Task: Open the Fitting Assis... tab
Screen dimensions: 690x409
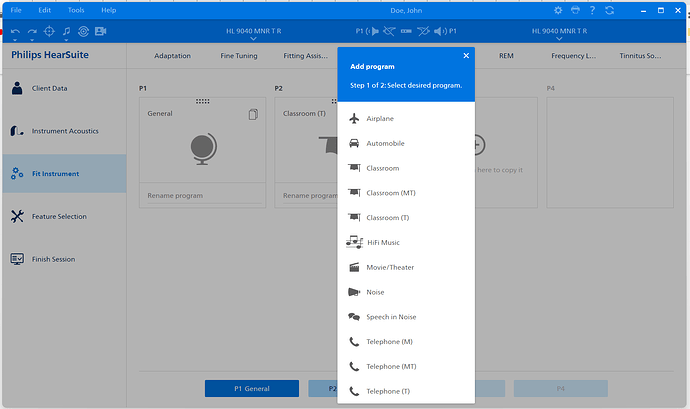Action: click(305, 55)
